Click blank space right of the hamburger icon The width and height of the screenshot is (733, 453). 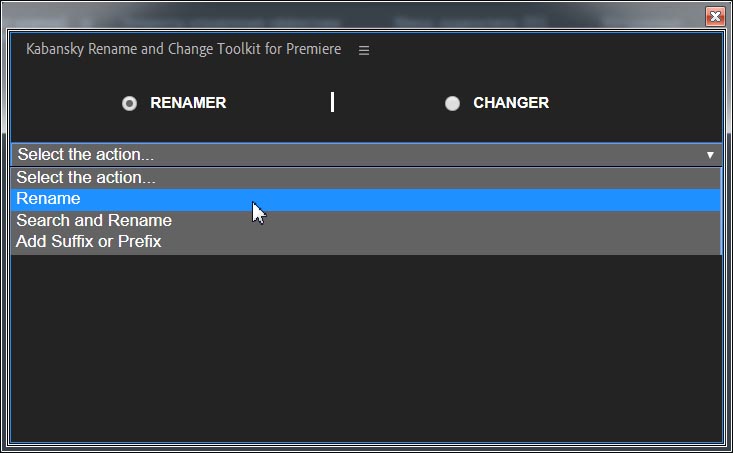pos(542,50)
